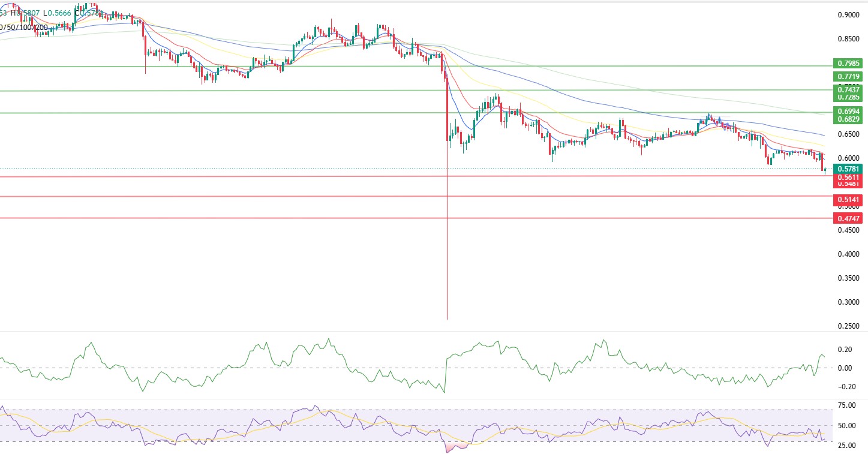Select the 0.4747 red support label
The image size is (868, 454).
coord(847,219)
